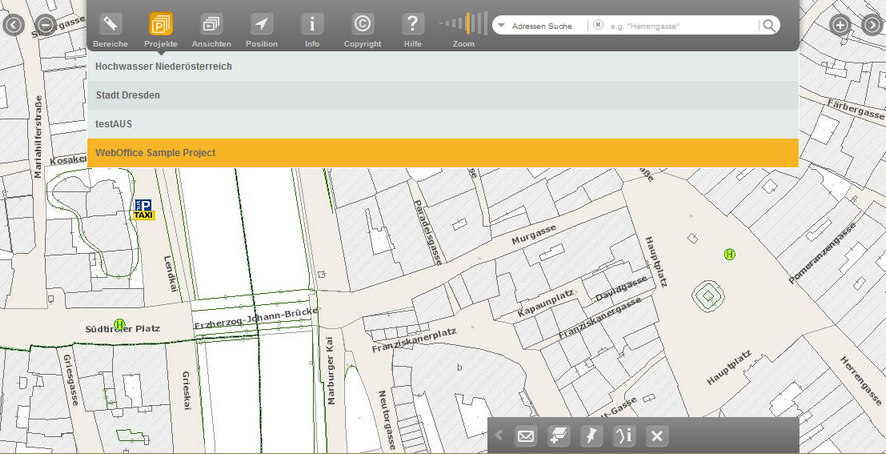Viewport: 886px width, 454px height.
Task: Open the Ansichten views icon
Action: tap(211, 24)
